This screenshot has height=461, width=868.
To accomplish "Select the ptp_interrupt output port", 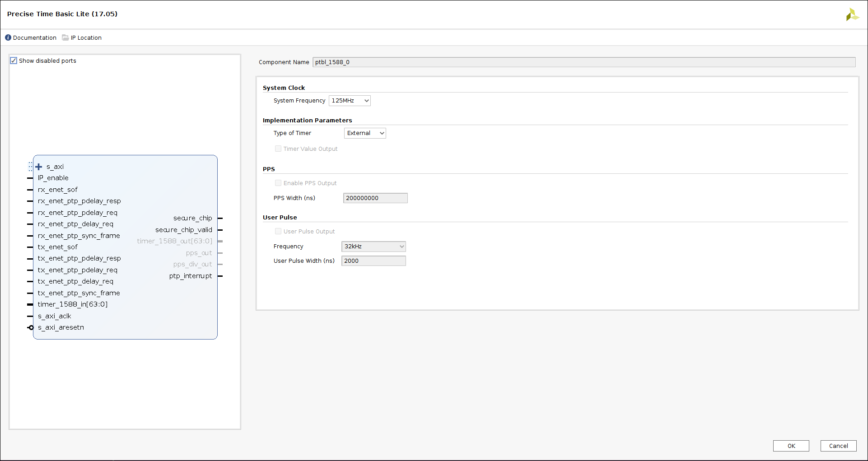I will tap(191, 276).
